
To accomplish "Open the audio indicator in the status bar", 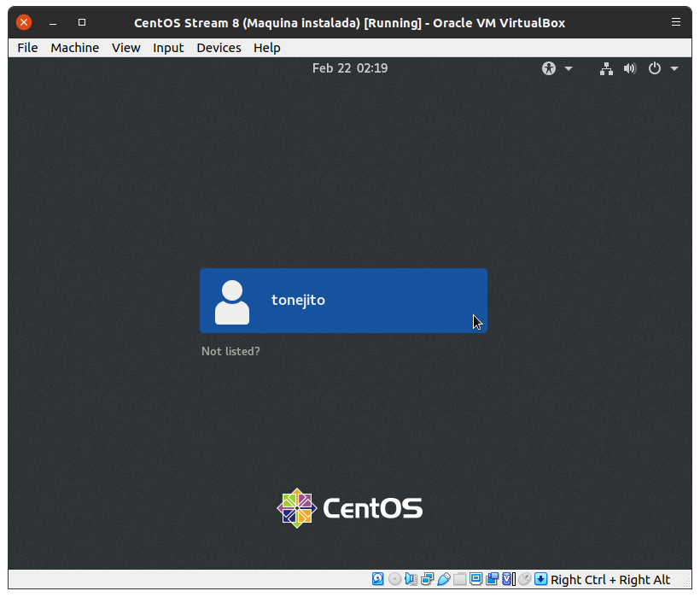I will click(x=411, y=579).
